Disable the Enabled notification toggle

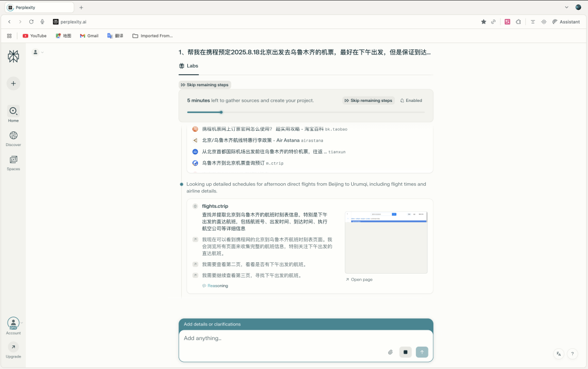tap(411, 100)
